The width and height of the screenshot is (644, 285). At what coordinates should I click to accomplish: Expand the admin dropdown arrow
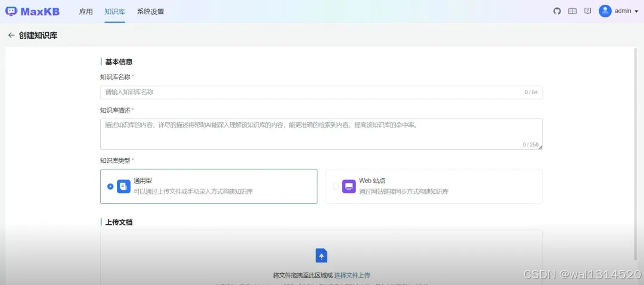point(636,11)
